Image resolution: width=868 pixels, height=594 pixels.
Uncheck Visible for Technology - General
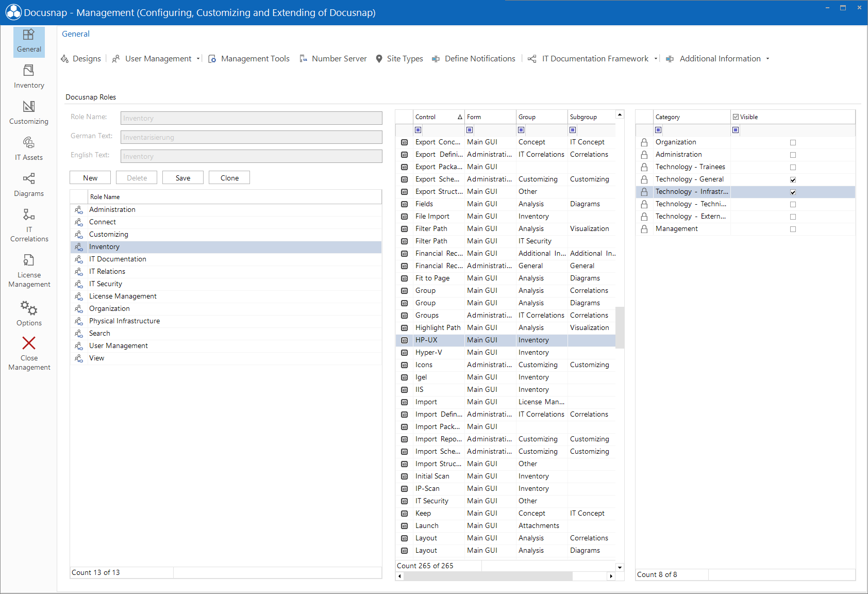[x=793, y=180]
